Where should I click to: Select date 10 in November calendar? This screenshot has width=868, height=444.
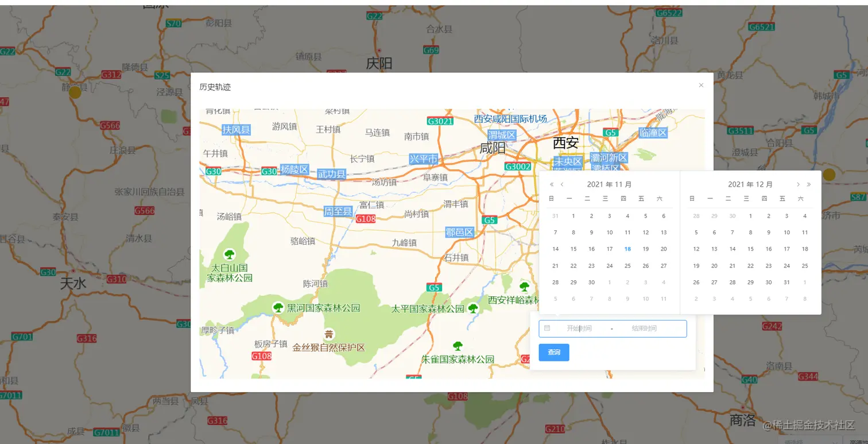pyautogui.click(x=610, y=232)
